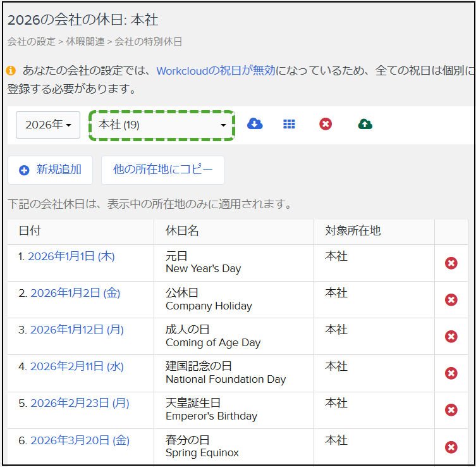The height and width of the screenshot is (467, 476).
Task: Go to 会社の設定 in the breadcrumb
Action: coord(31,42)
